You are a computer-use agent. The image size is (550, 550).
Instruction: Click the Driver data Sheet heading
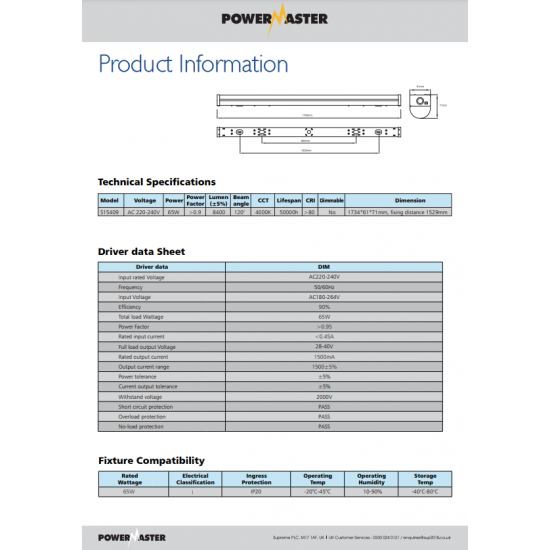tap(141, 251)
